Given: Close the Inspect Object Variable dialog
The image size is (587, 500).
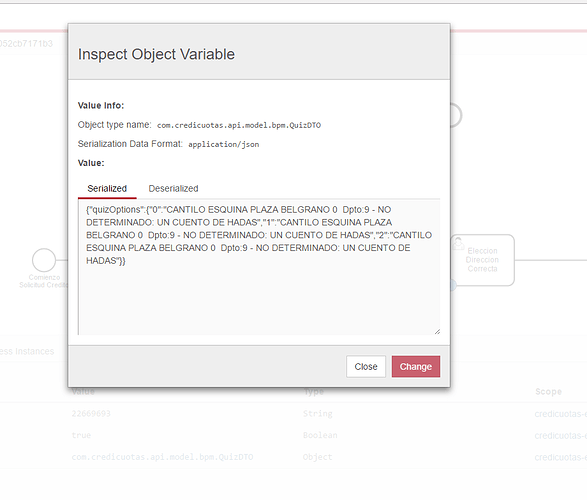Looking at the screenshot, I should [366, 366].
